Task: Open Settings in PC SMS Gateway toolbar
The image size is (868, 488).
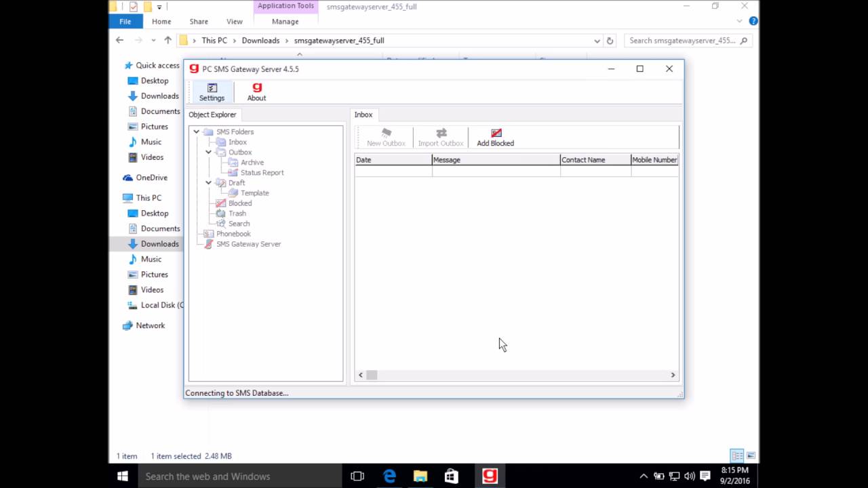Action: tap(212, 92)
